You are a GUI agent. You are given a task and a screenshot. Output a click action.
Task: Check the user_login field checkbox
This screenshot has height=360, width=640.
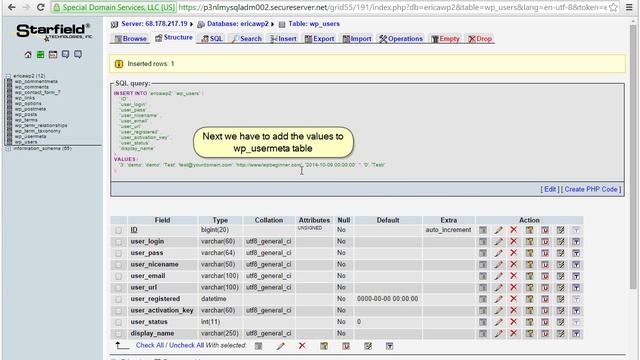tap(118, 242)
